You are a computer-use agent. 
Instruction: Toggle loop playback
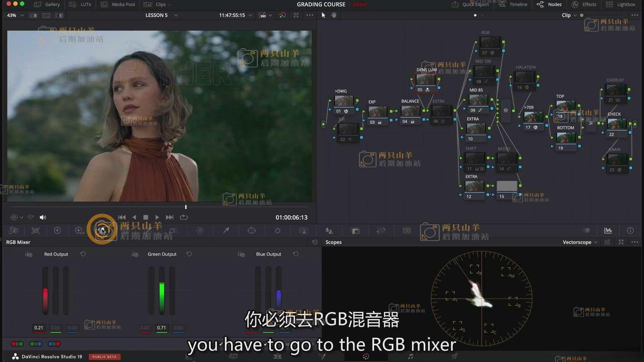pyautogui.click(x=184, y=217)
